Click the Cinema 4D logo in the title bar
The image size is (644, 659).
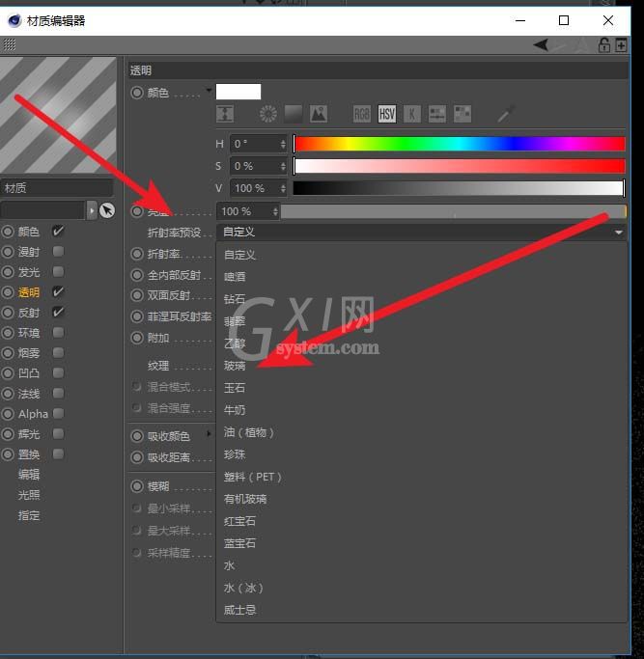point(14,20)
